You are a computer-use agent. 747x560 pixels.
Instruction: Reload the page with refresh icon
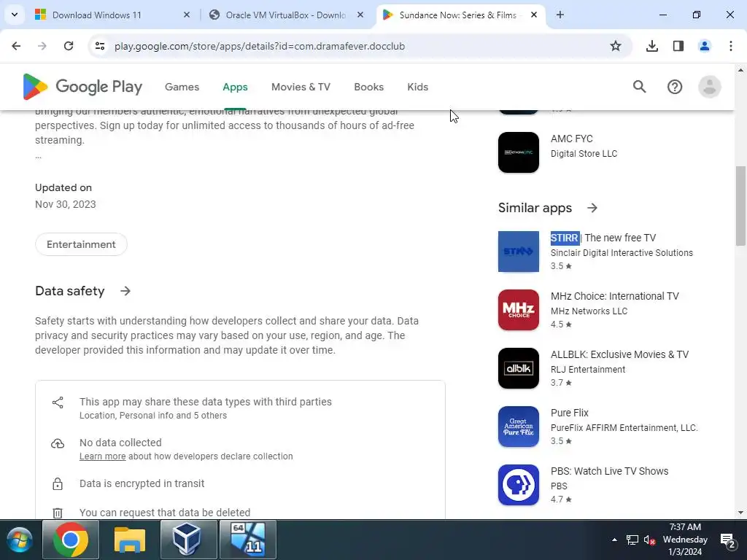pyautogui.click(x=69, y=46)
